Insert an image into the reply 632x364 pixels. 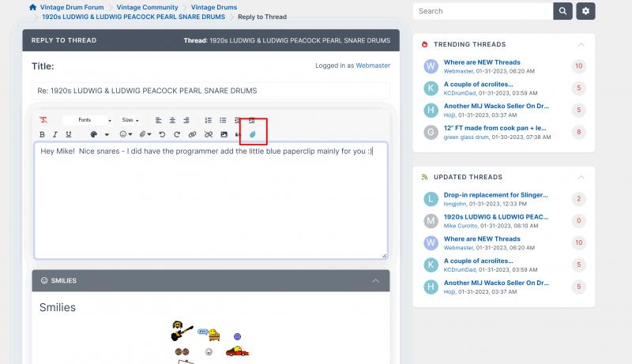point(224,134)
